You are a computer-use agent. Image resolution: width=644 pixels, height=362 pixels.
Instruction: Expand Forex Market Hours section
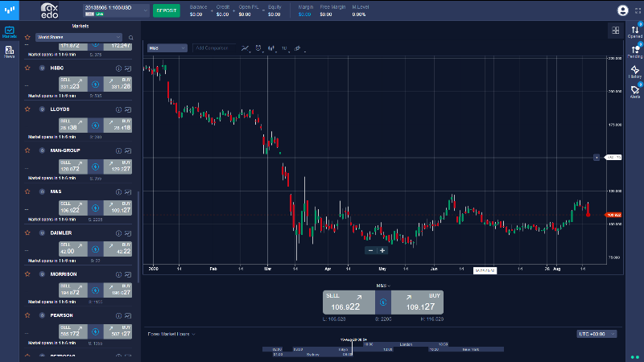click(x=171, y=334)
